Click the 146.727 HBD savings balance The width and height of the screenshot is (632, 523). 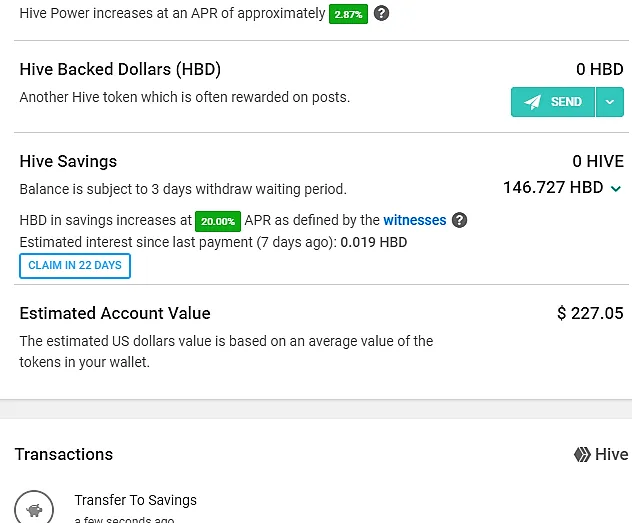click(553, 187)
